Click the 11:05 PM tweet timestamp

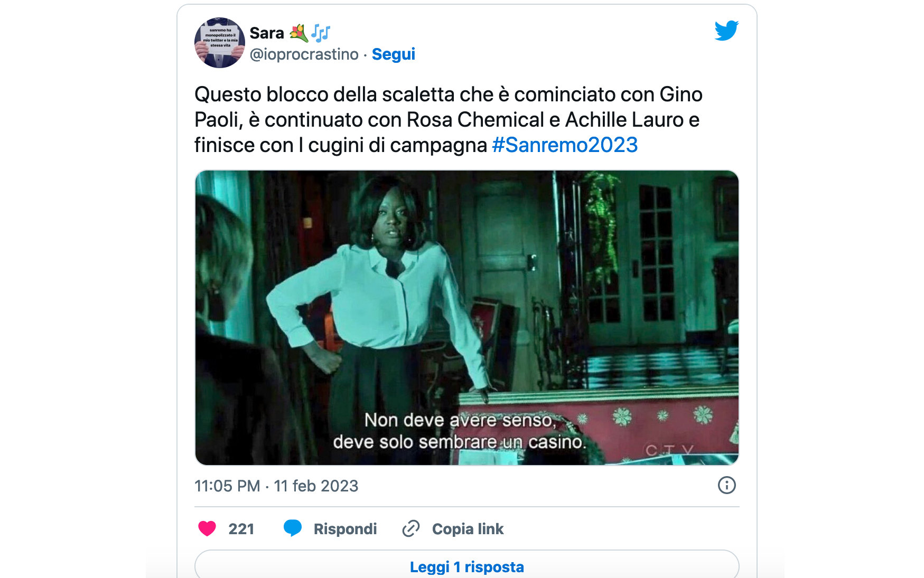click(x=227, y=486)
